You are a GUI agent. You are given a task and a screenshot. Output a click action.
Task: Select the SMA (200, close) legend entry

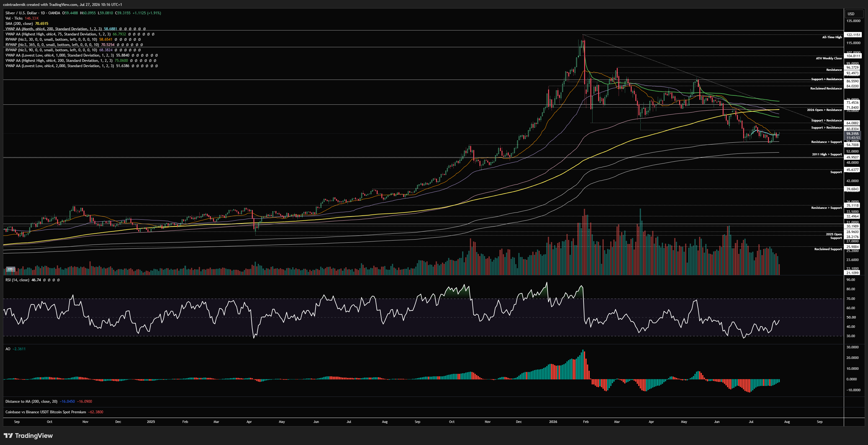19,24
